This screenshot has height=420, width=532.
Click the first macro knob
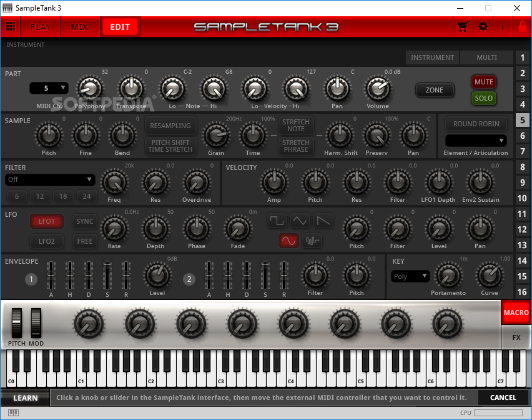pyautogui.click(x=89, y=324)
